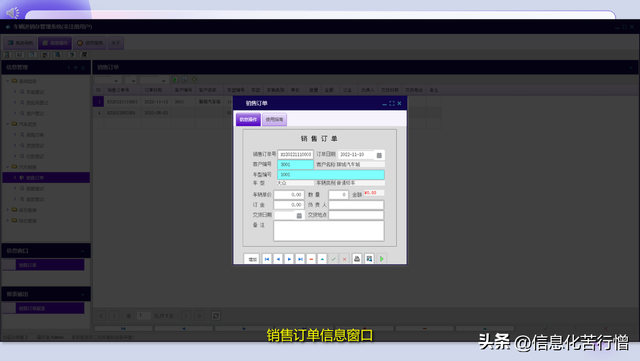Go to previous record in dialog toolbar
This screenshot has height=361, width=640.
pos(278,259)
